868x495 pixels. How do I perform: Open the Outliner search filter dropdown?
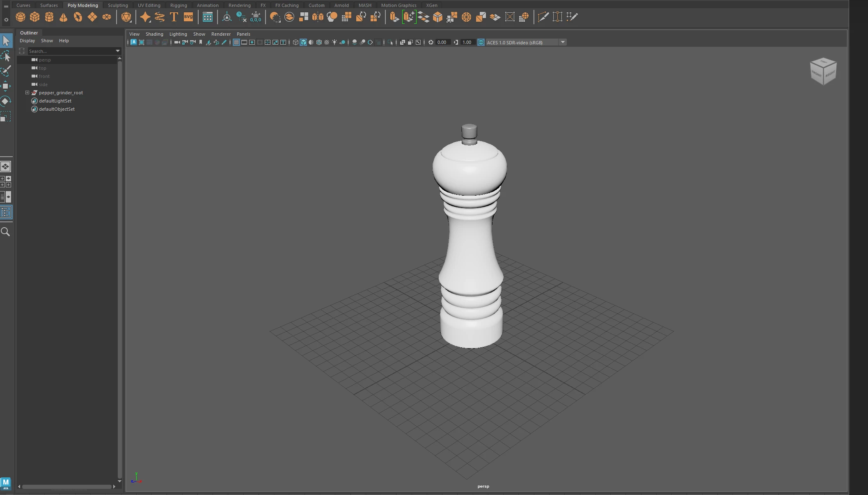(x=118, y=51)
